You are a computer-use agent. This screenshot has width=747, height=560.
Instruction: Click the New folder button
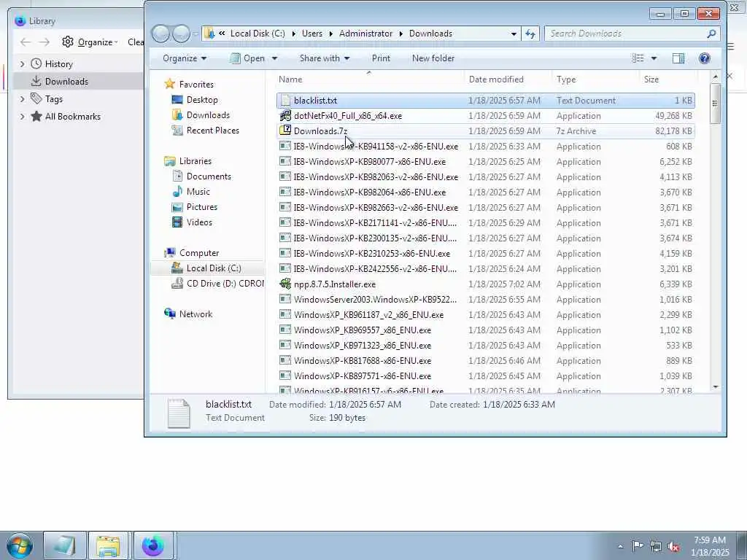point(433,58)
